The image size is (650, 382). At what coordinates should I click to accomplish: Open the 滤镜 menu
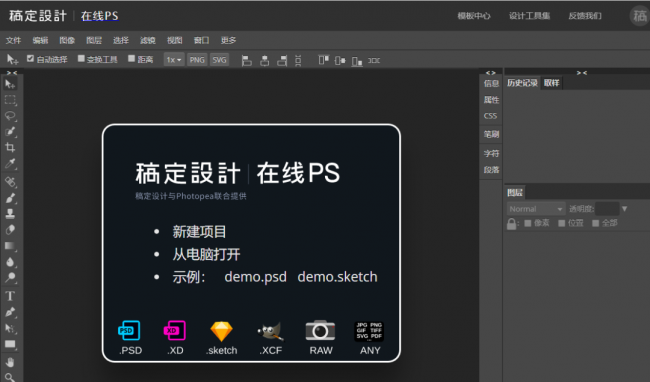click(148, 40)
